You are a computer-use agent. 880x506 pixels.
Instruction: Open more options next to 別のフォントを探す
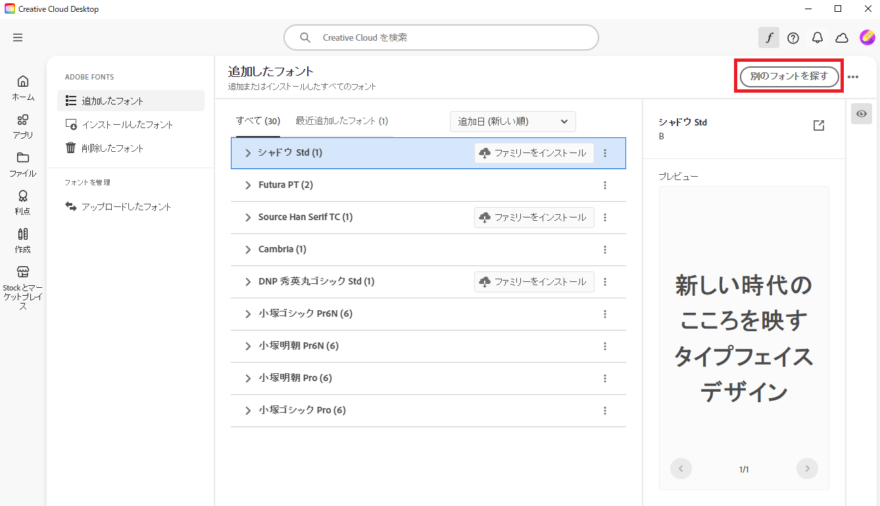click(x=853, y=77)
